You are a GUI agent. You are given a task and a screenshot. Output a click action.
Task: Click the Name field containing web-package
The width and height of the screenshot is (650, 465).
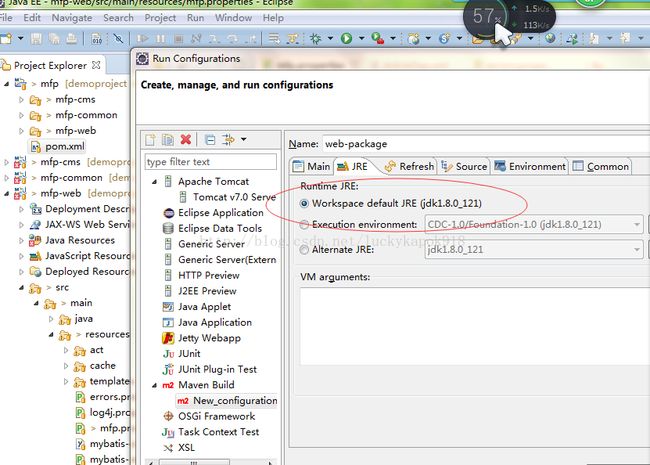click(486, 144)
